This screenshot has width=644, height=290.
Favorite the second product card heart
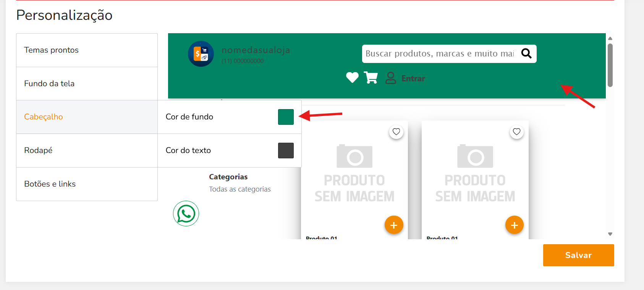coord(517,132)
